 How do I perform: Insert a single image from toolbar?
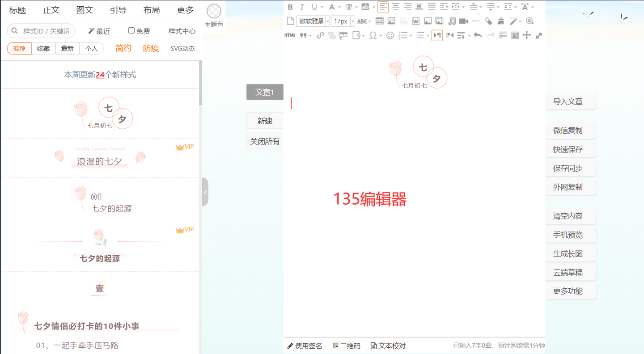[x=428, y=21]
